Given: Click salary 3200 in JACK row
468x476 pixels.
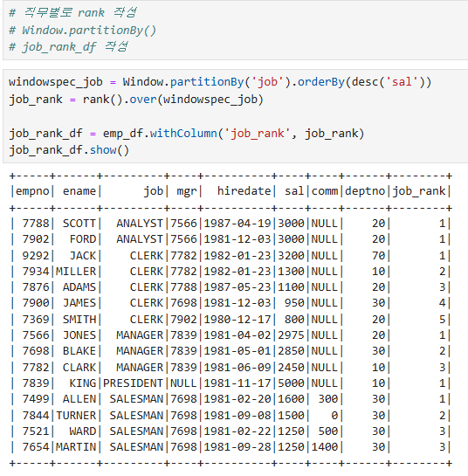Looking at the screenshot, I should [x=291, y=256].
